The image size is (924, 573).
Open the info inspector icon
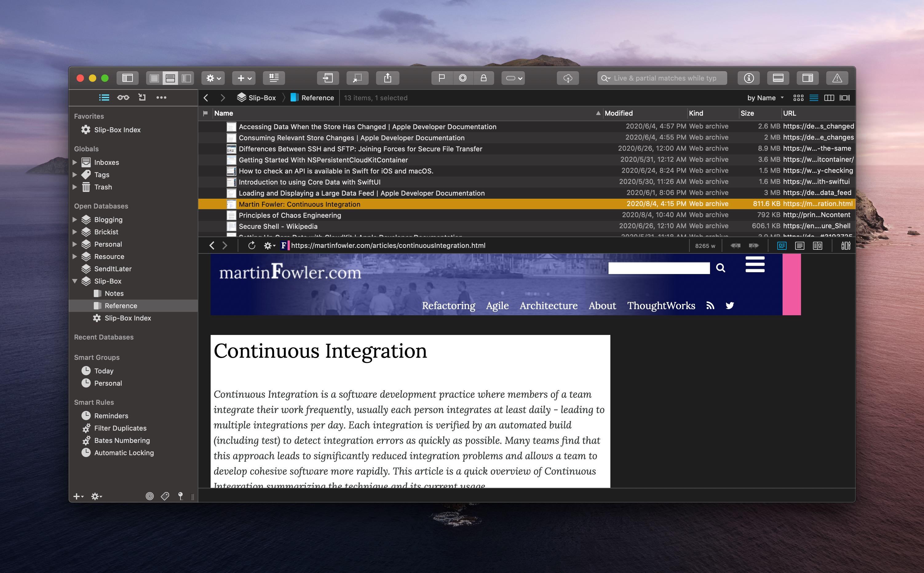(x=749, y=78)
